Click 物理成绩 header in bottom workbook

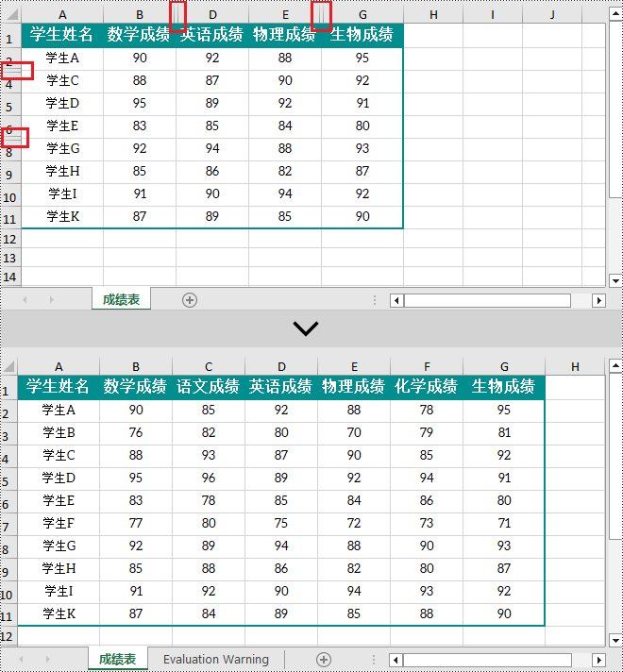354,387
